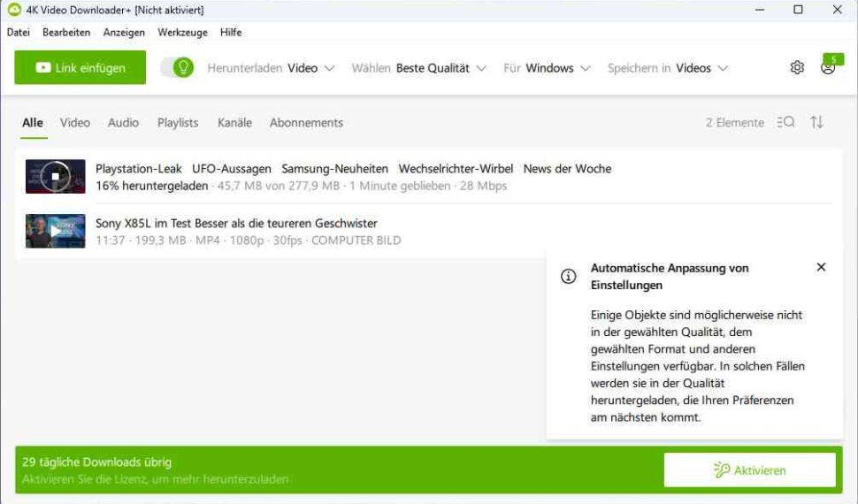
Task: Open the Sony X85L video thumbnail
Action: [x=55, y=232]
